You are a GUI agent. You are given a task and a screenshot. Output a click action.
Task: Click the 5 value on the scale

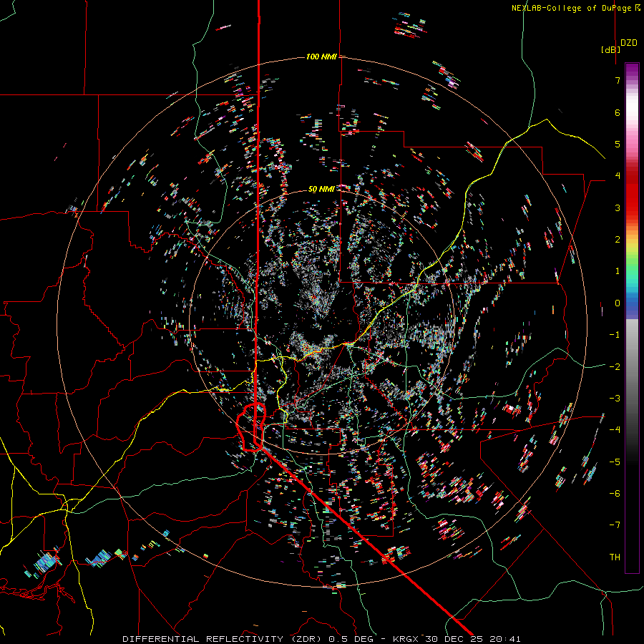[x=618, y=144]
